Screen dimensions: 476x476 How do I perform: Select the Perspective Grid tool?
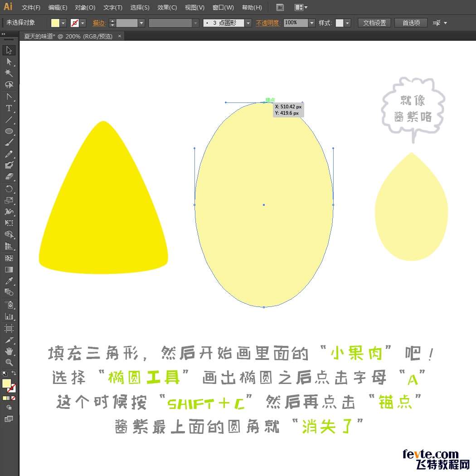tap(9, 246)
